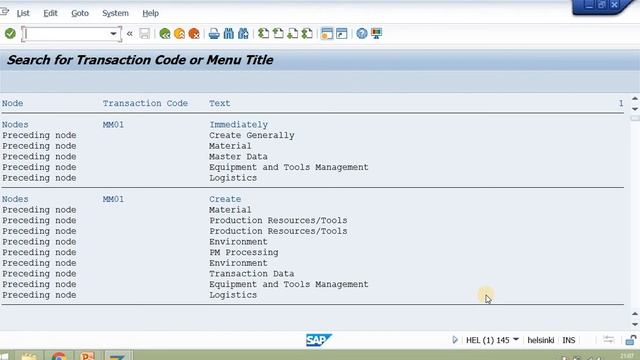Click the Node column header
This screenshot has height=360, width=640.
click(12, 103)
